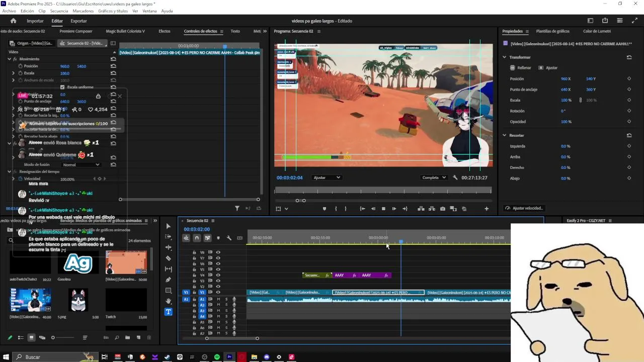
Task: Collapse Transformar section in Propiedades
Action: [504, 57]
